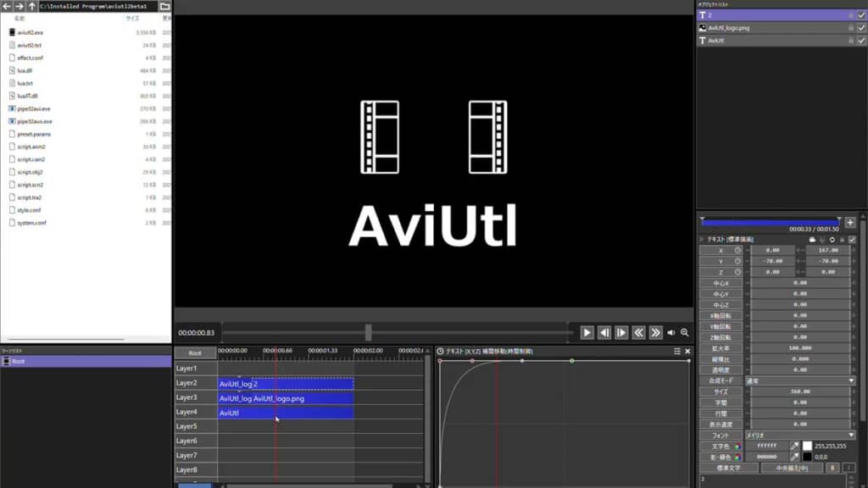Pick text color with the eyedropper
Screen dimensions: 868x488
click(x=794, y=446)
